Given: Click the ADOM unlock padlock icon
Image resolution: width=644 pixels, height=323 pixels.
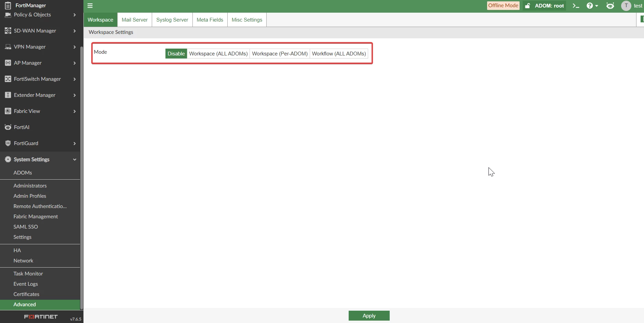Looking at the screenshot, I should point(528,6).
